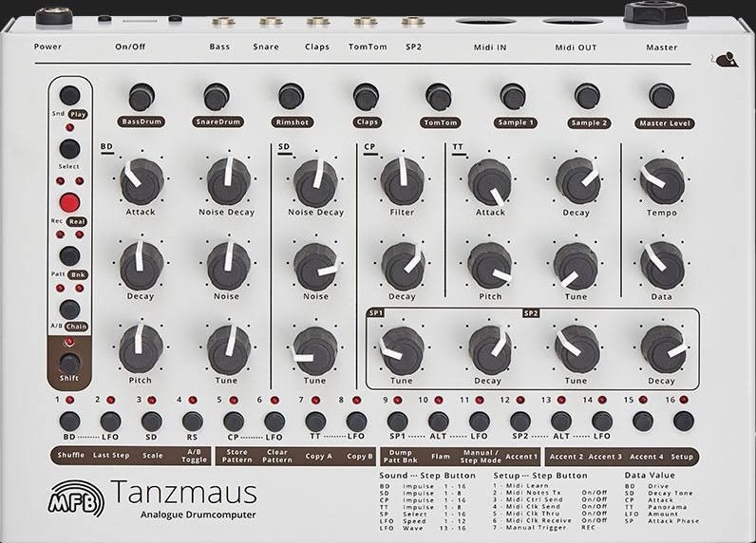Image resolution: width=756 pixels, height=543 pixels.
Task: Toggle step button 15 above Accent 4
Action: (x=643, y=421)
